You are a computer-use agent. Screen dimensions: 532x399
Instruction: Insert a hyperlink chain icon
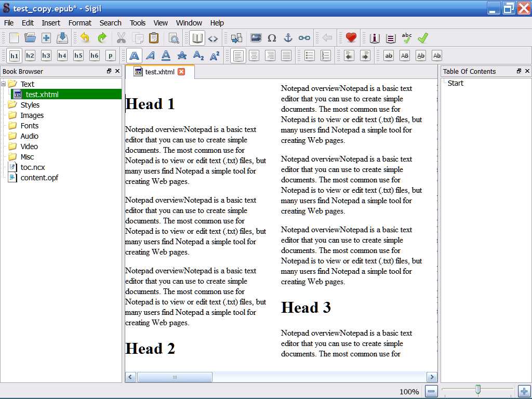click(304, 38)
